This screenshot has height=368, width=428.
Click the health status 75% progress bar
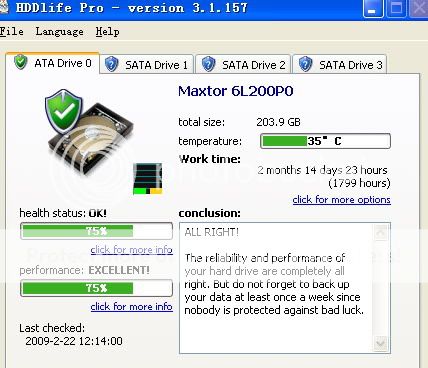(96, 231)
